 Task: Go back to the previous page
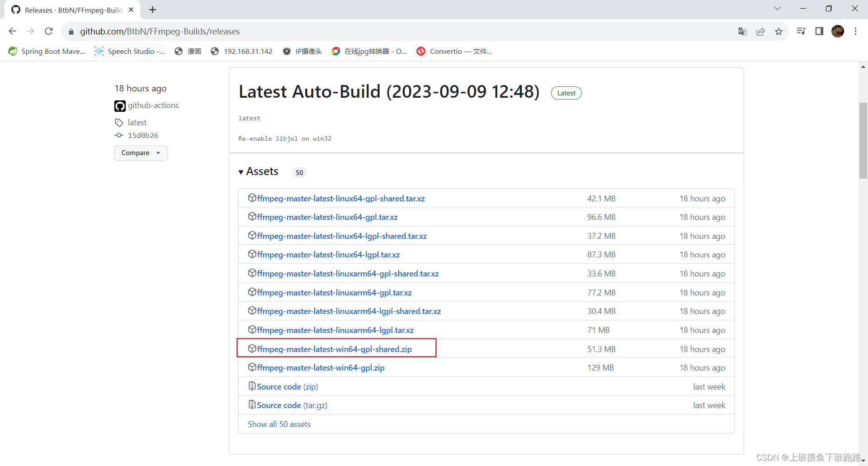coord(13,31)
